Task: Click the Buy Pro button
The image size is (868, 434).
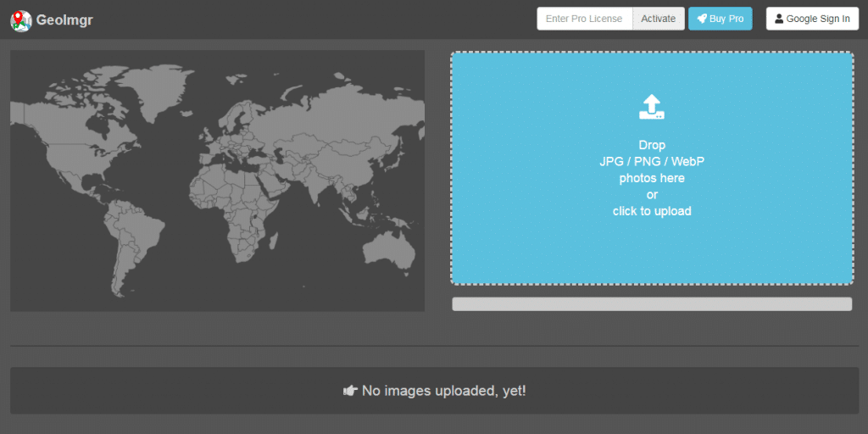Action: pyautogui.click(x=721, y=19)
